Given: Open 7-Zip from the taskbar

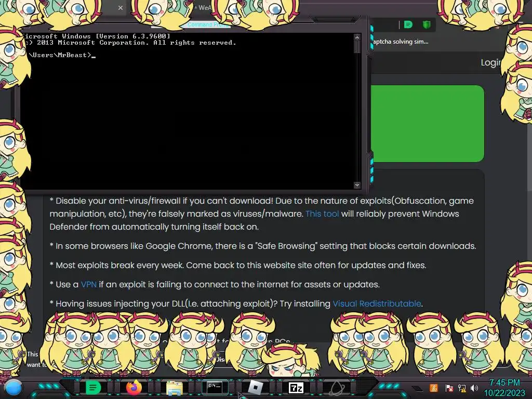Looking at the screenshot, I should pos(296,388).
